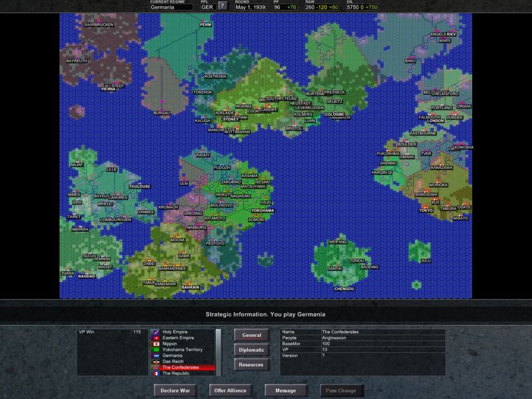Click the JULU city label
This screenshot has width=532, height=399.
pyautogui.click(x=426, y=261)
